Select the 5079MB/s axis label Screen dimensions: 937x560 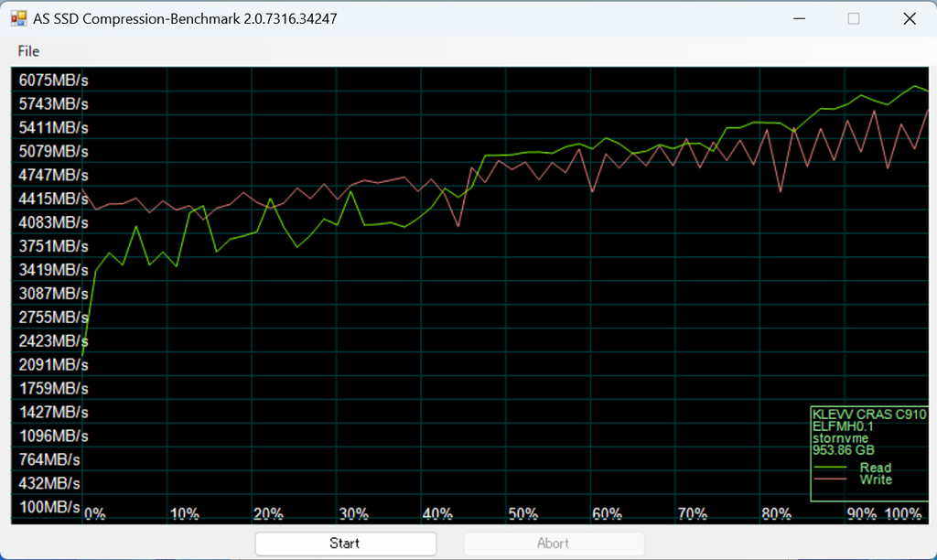click(53, 151)
